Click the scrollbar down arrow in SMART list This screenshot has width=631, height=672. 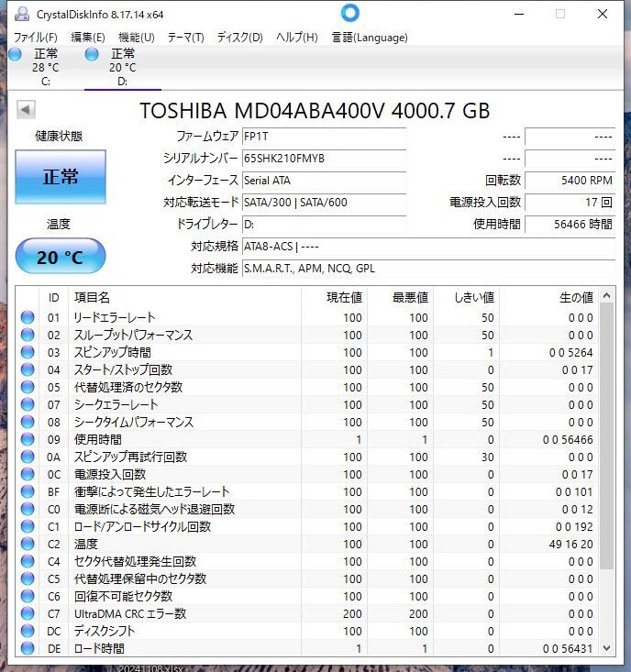click(606, 648)
